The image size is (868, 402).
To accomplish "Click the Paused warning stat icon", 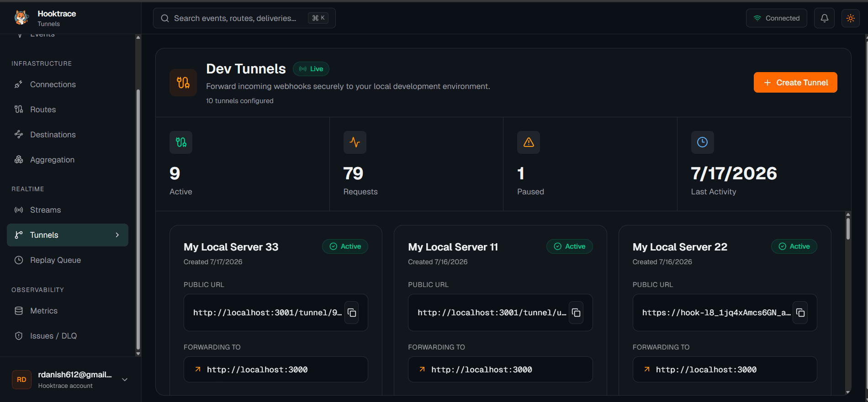I will 529,142.
